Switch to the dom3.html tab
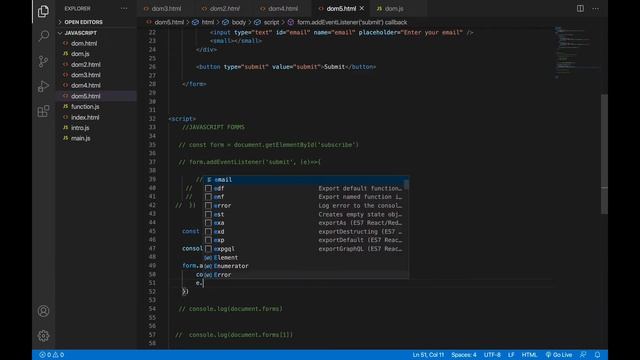The image size is (640, 360). click(x=166, y=9)
